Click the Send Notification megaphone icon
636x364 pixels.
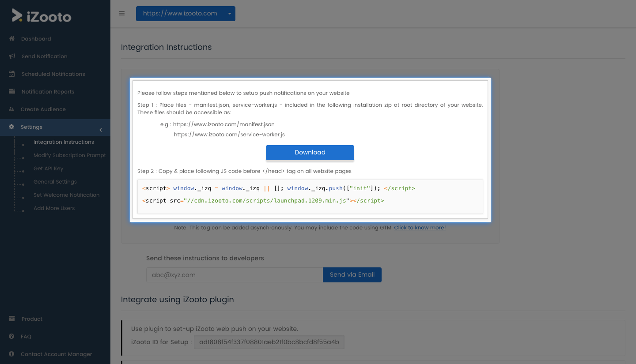12,56
